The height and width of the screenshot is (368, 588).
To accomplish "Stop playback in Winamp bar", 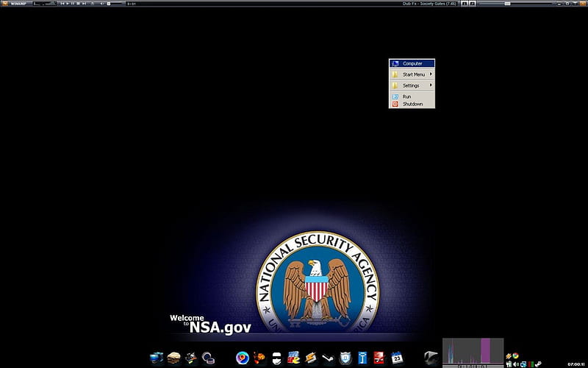I will click(x=78, y=4).
